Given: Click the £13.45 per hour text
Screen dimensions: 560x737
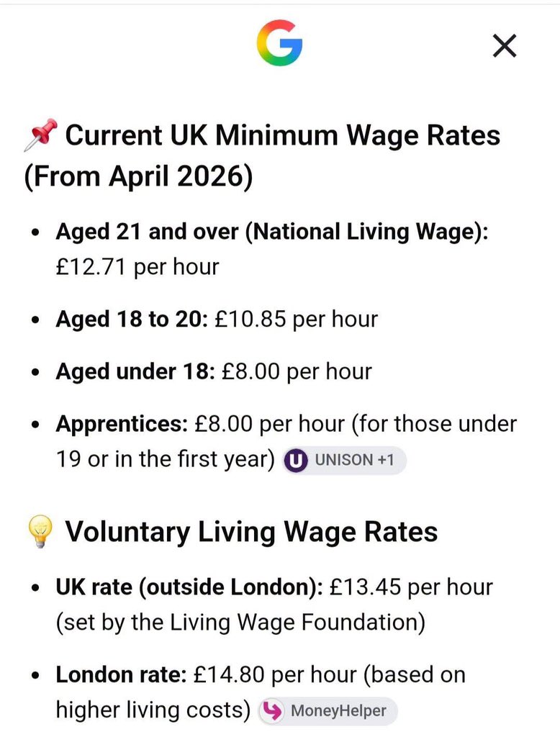Looking at the screenshot, I should 412,587.
